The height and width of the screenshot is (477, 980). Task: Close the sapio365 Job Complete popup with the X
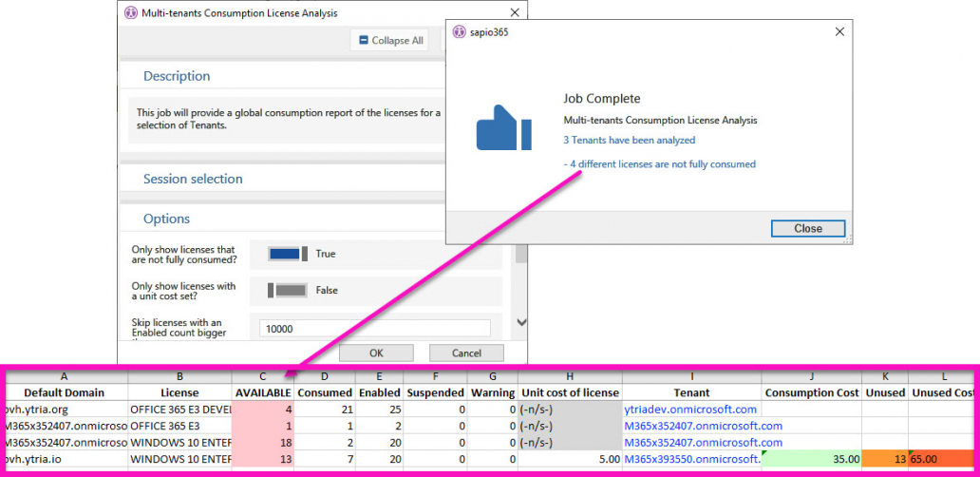pos(839,32)
